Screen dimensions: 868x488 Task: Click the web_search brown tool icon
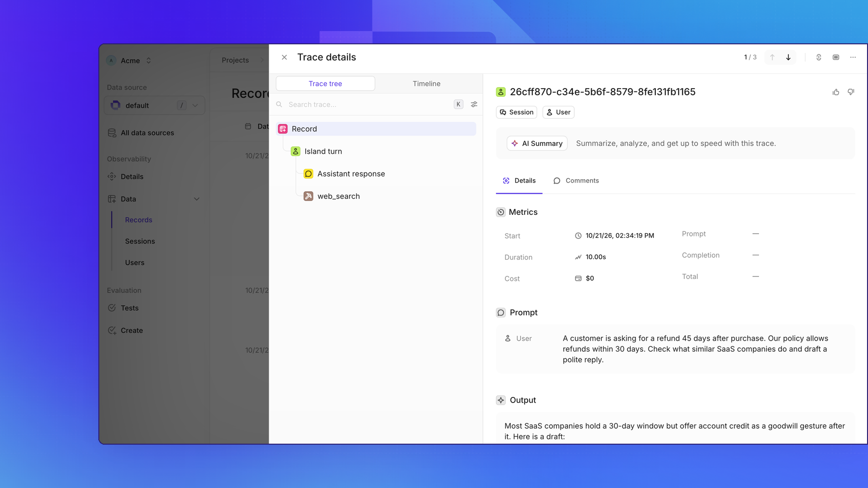[309, 196]
